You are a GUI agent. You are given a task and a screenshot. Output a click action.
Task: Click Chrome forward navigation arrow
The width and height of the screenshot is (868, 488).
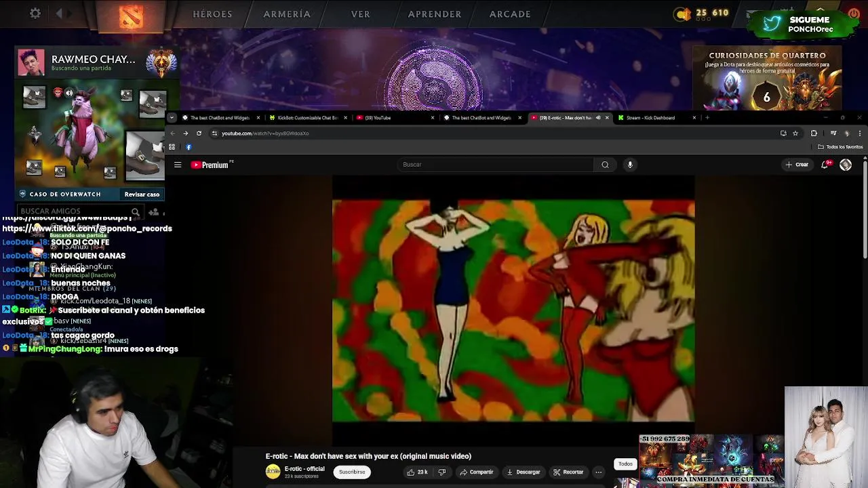pyautogui.click(x=185, y=134)
